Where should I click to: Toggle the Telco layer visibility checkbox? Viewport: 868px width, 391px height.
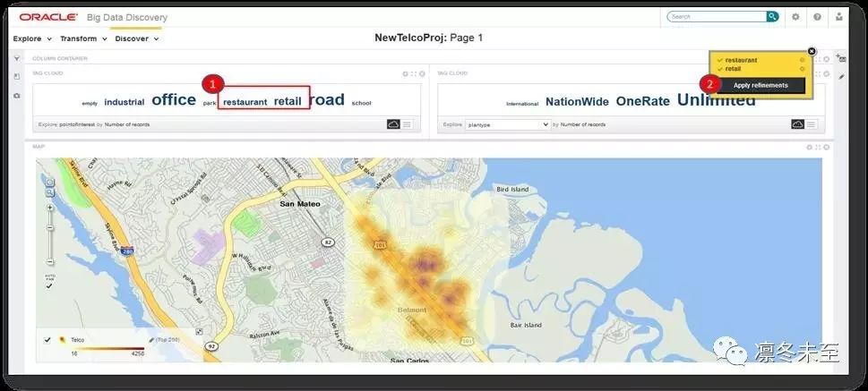[x=47, y=340]
